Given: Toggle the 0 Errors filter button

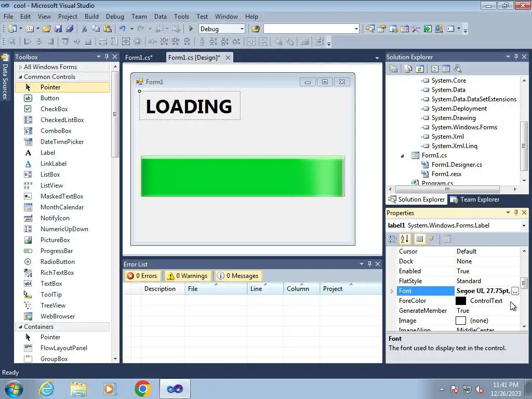Looking at the screenshot, I should (142, 276).
